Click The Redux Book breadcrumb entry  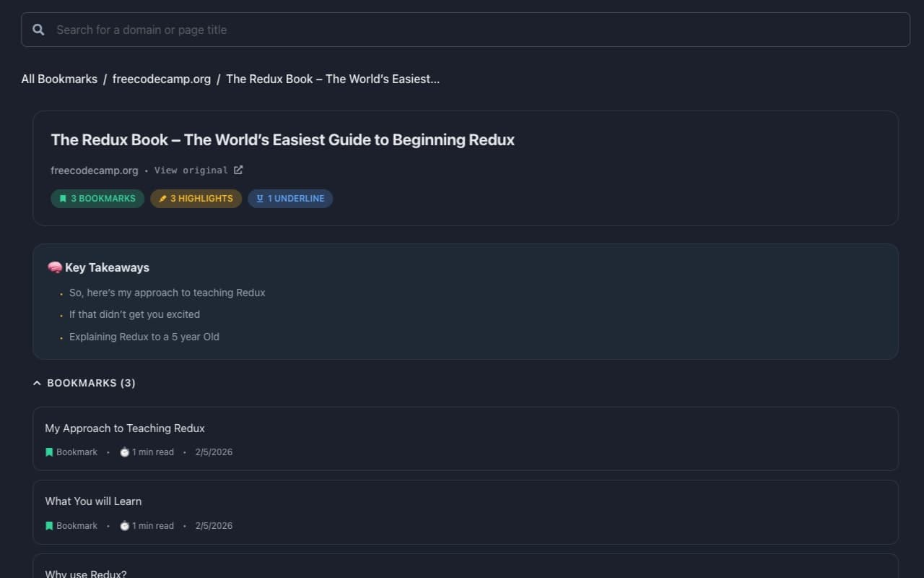pyautogui.click(x=332, y=79)
